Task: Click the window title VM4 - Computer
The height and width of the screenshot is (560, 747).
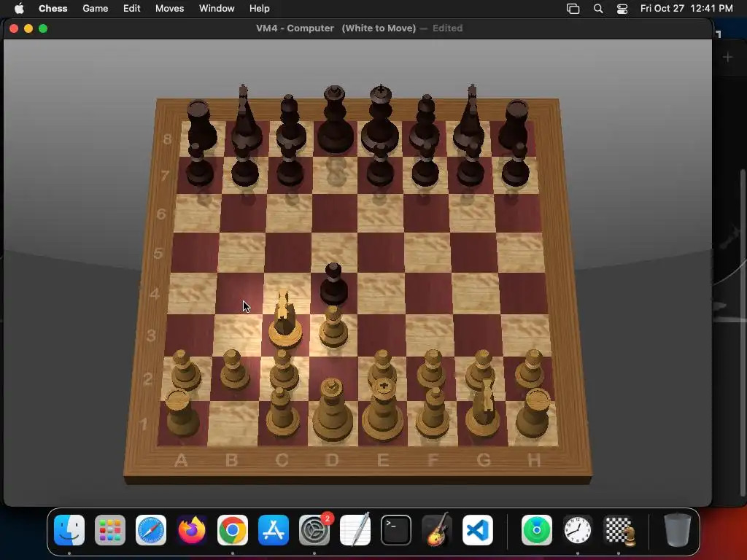Action: [x=295, y=28]
